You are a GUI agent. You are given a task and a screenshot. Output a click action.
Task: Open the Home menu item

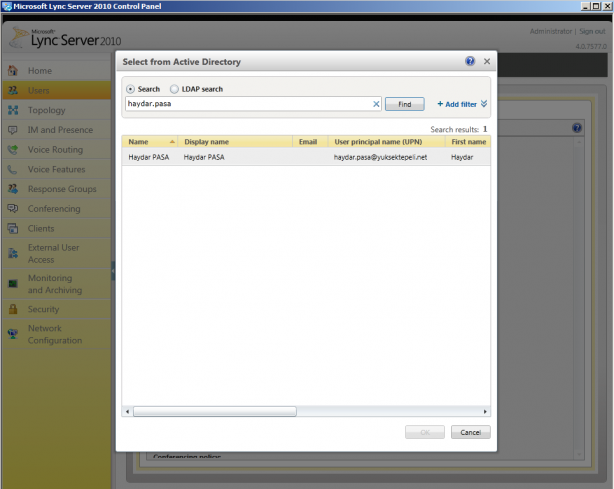coord(56,70)
